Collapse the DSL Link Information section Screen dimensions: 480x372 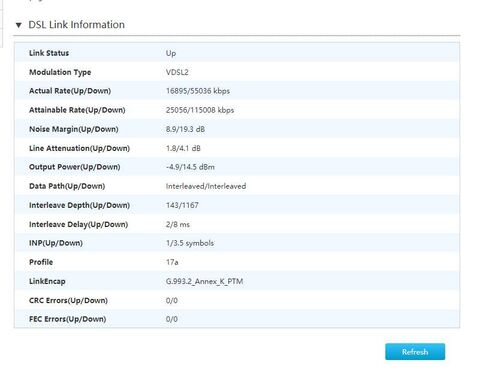pyautogui.click(x=19, y=25)
